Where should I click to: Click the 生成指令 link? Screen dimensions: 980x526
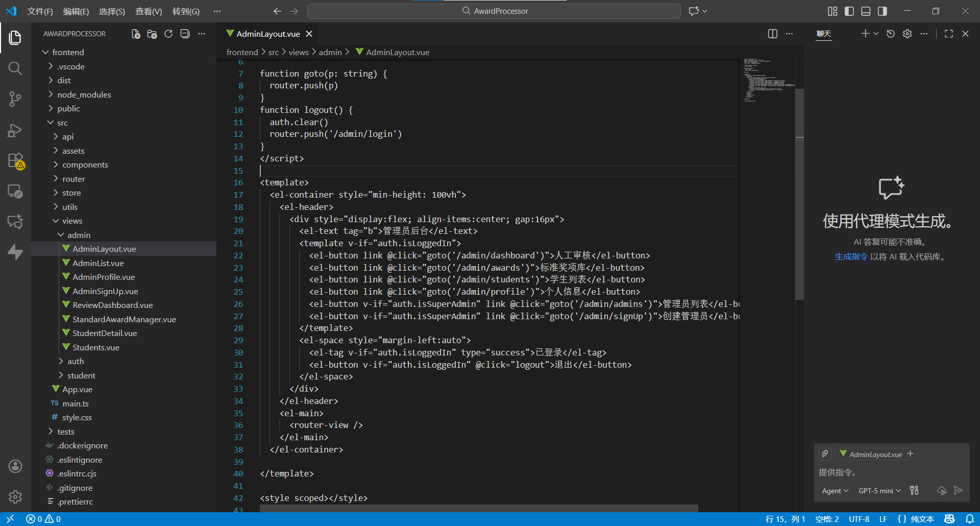[851, 257]
